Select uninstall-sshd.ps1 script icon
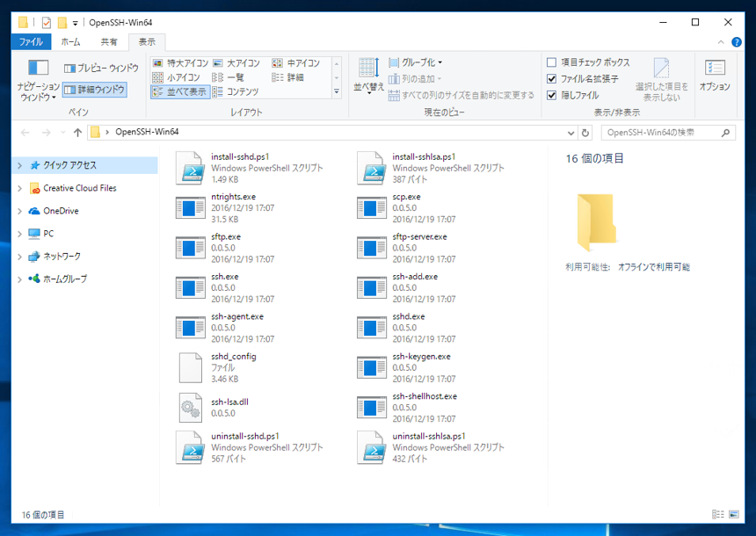756x536 pixels. pos(190,447)
